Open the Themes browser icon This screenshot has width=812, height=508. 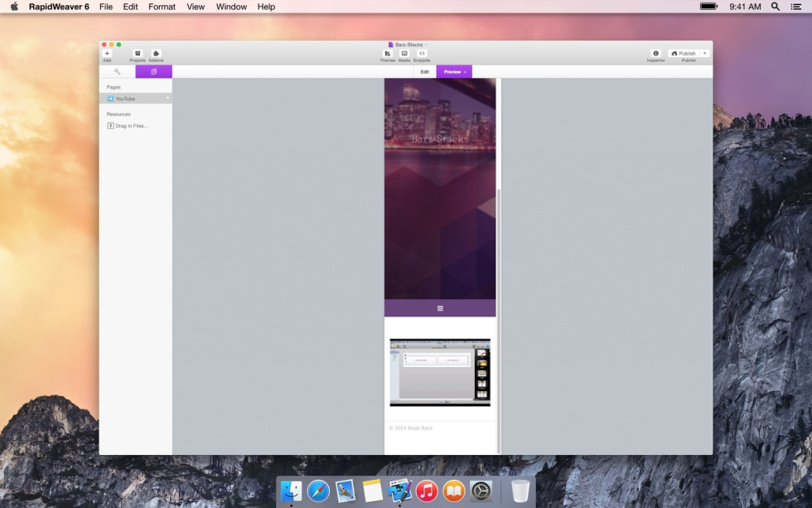pos(388,53)
